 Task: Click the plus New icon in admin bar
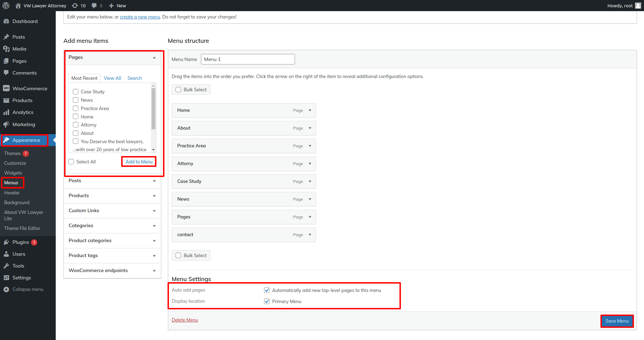111,6
